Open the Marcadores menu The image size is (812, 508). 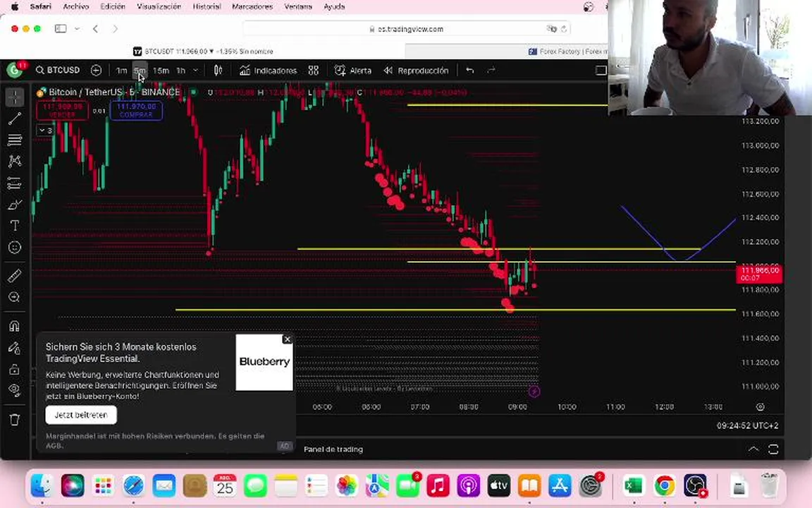[x=252, y=7]
